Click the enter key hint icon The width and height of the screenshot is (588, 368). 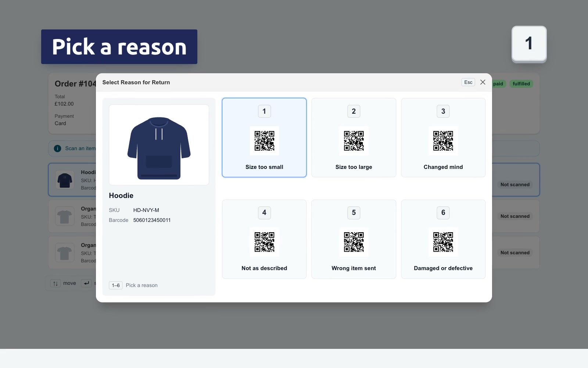click(86, 283)
